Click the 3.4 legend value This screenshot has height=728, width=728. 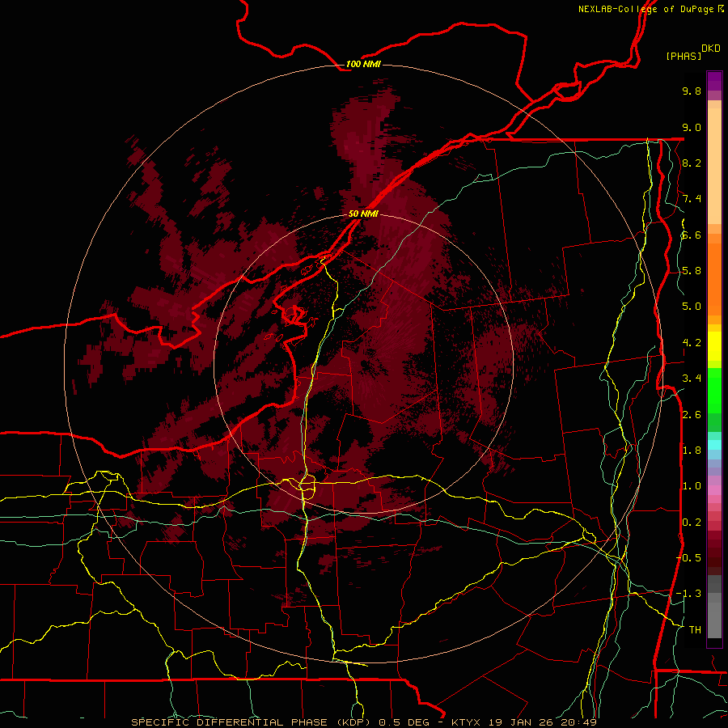click(x=692, y=379)
